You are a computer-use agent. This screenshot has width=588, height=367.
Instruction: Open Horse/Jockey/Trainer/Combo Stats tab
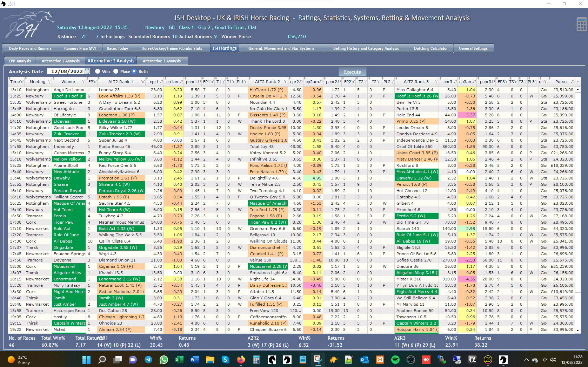pos(172,48)
